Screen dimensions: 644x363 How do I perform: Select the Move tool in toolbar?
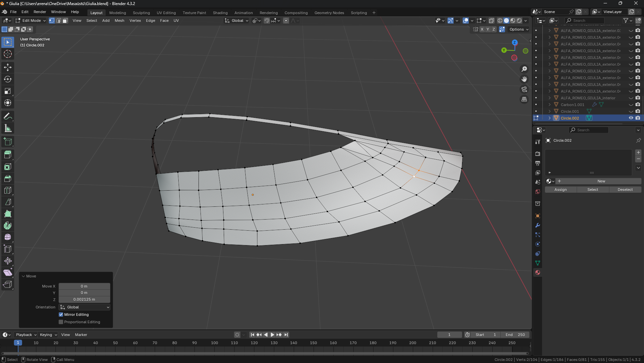point(8,67)
